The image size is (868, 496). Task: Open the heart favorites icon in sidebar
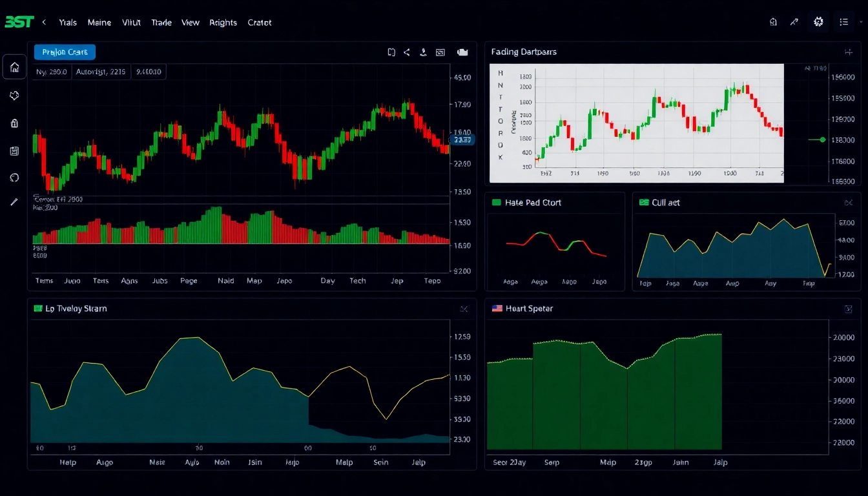point(14,96)
